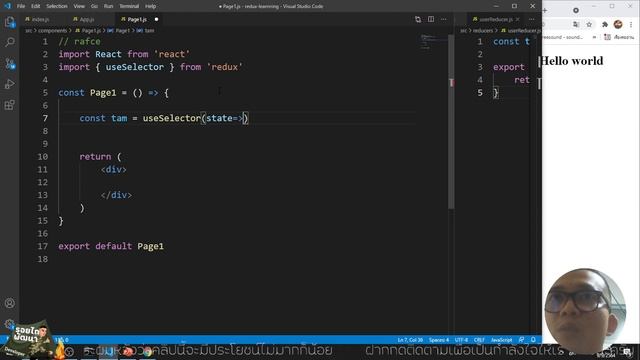
Task: Bookmark page with Chrome star icon
Action: click(589, 24)
